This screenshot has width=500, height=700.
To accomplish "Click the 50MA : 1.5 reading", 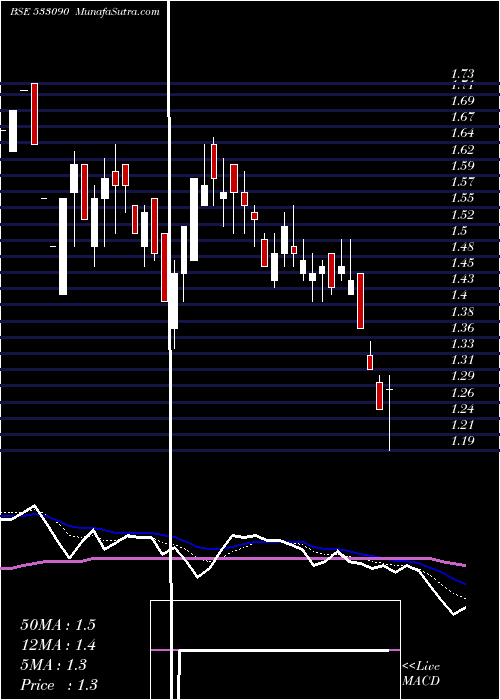I will click(x=58, y=625).
